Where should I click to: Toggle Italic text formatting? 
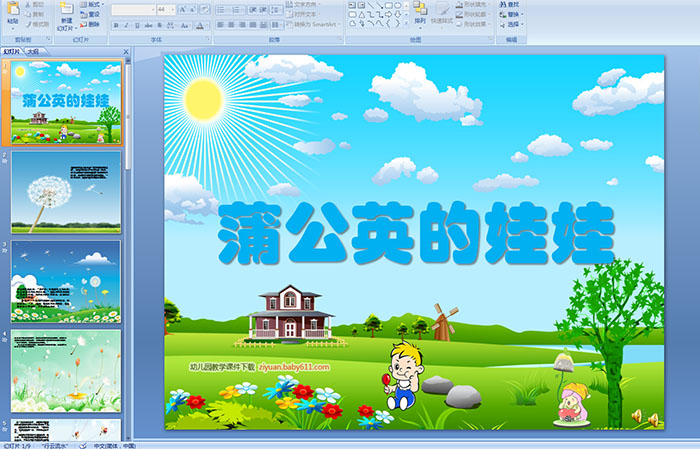click(127, 24)
